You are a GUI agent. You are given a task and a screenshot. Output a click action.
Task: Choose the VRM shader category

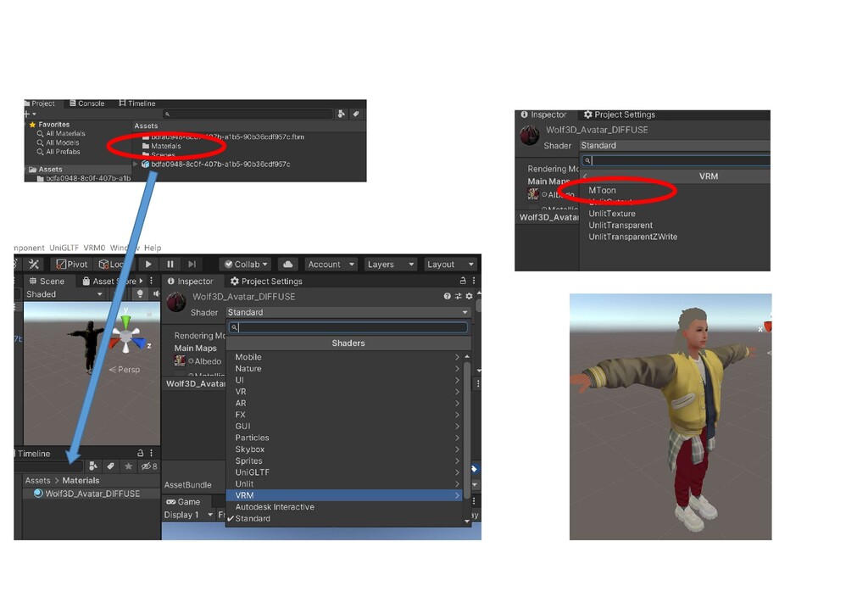[344, 495]
